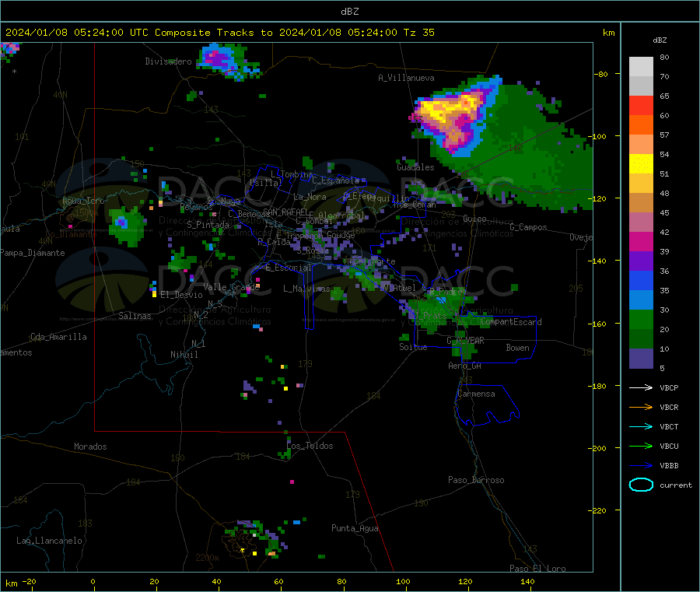Pick the purple 5-10 dBZ color swatch

pos(641,359)
